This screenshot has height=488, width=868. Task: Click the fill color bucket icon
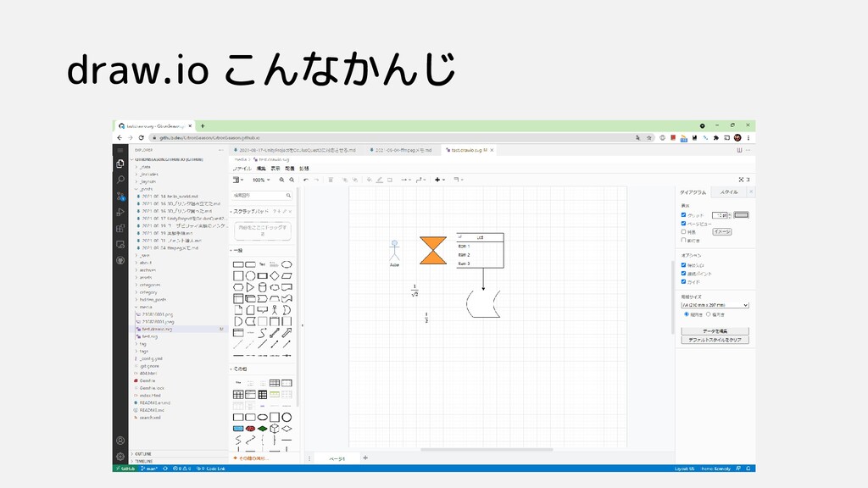coord(370,180)
